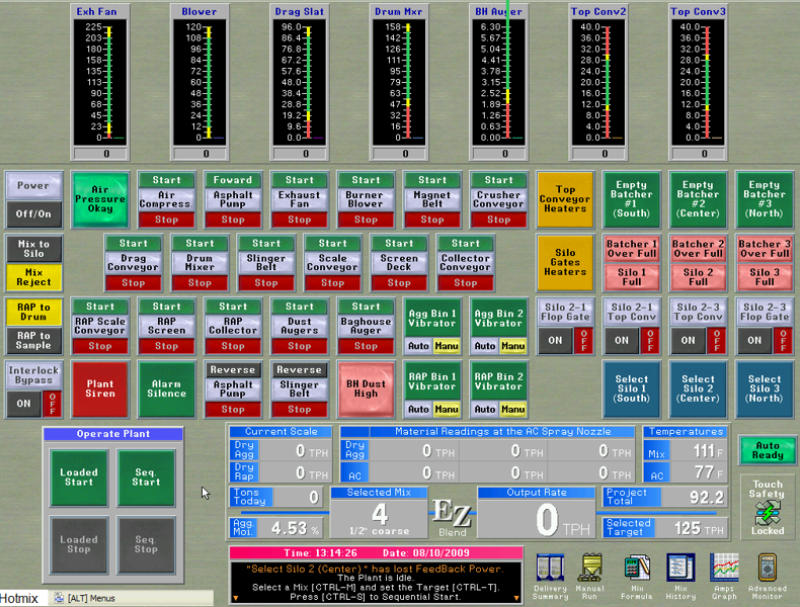Open the Mix History icon
The height and width of the screenshot is (607, 800).
click(681, 574)
